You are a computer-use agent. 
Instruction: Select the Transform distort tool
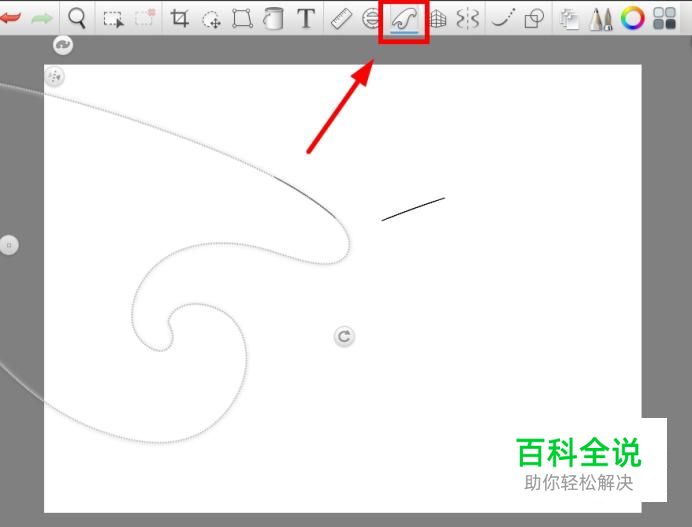point(243,19)
